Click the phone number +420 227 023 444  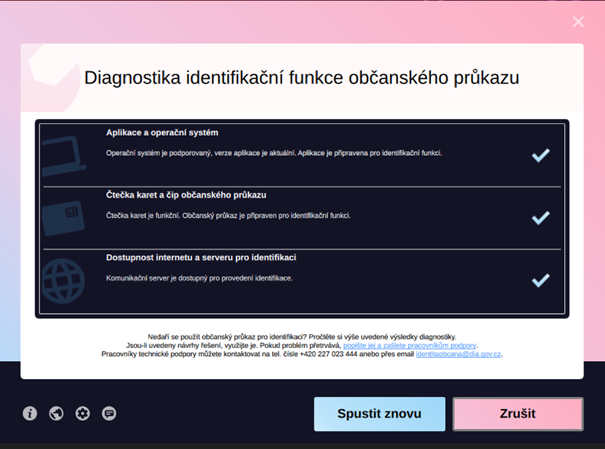(329, 354)
